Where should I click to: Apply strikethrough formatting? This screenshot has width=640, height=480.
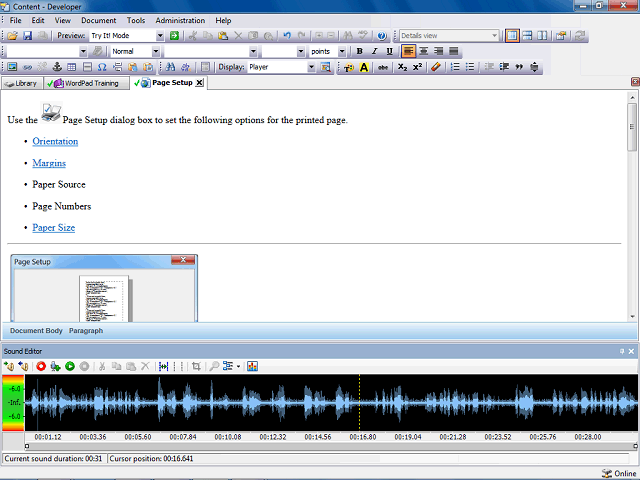tap(382, 67)
